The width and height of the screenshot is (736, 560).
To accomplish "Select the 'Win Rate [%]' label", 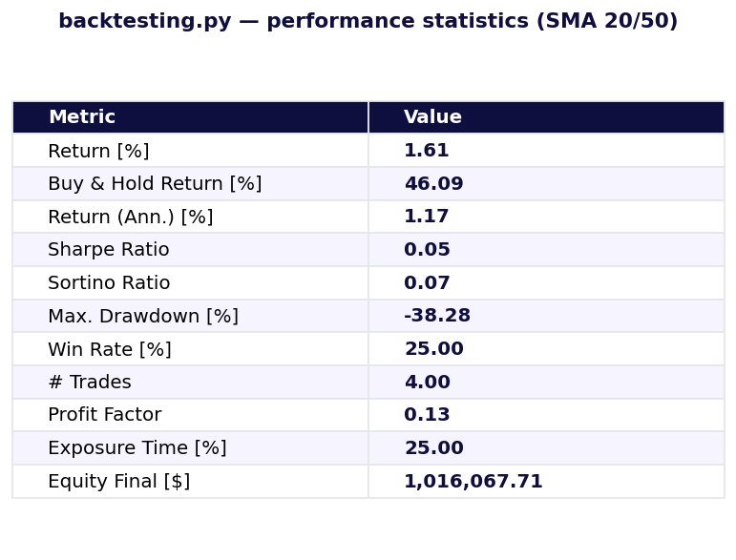I will [x=110, y=349].
